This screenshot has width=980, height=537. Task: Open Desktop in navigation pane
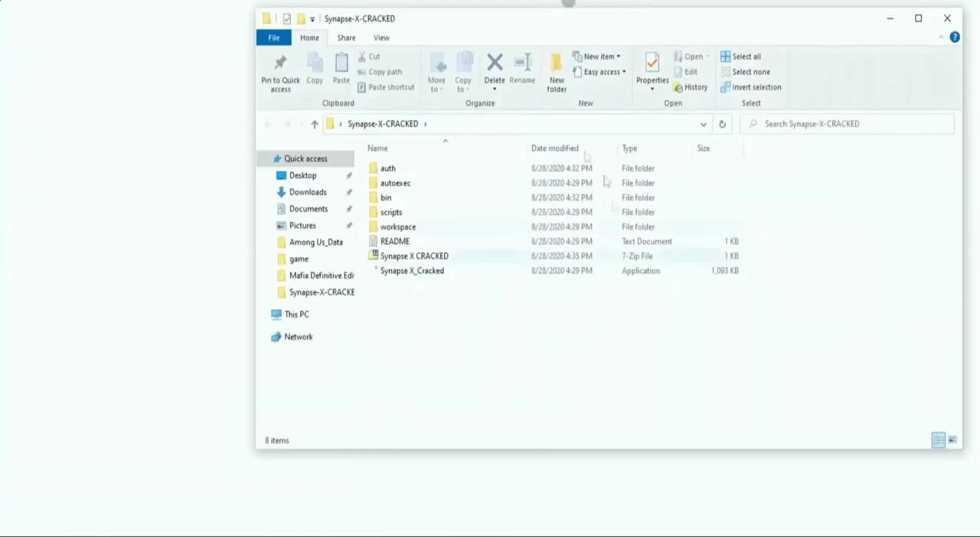coord(302,176)
